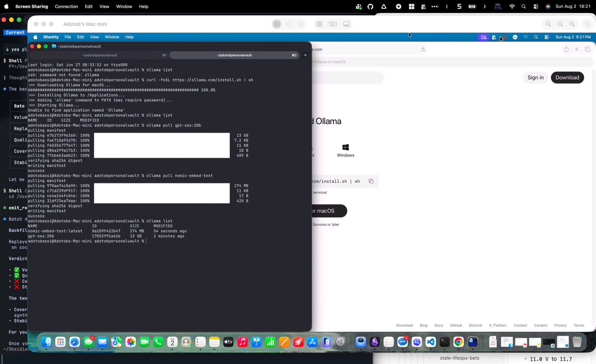Click the screen sharing indicator in remote menu bar
This screenshot has height=364, width=596.
483,37
